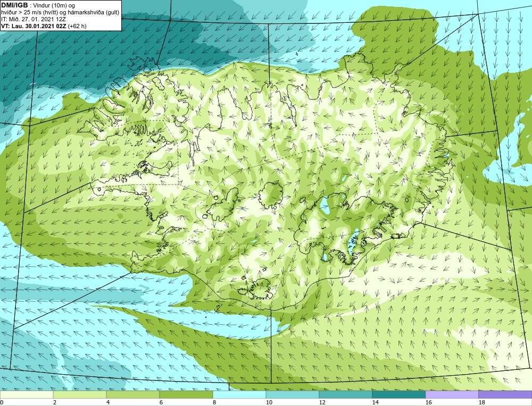Click the 14–16 m/s legend color swatch
The image size is (532, 406).
pos(399,395)
